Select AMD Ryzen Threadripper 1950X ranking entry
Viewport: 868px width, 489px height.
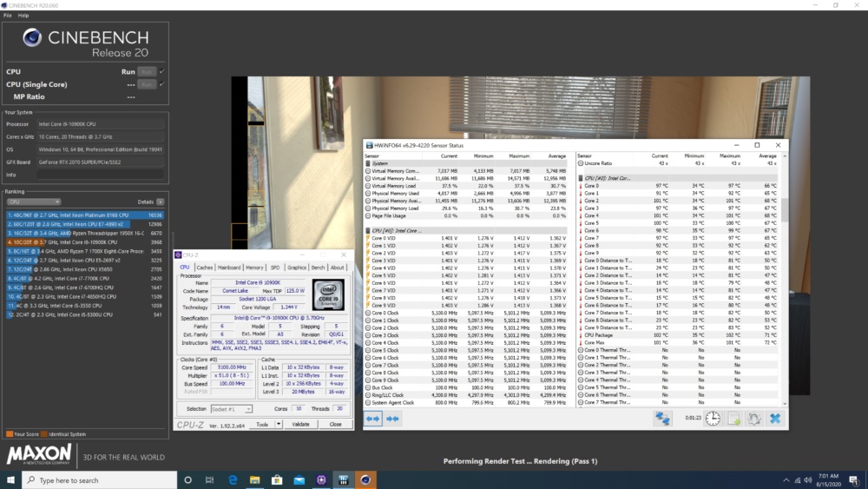coord(85,233)
